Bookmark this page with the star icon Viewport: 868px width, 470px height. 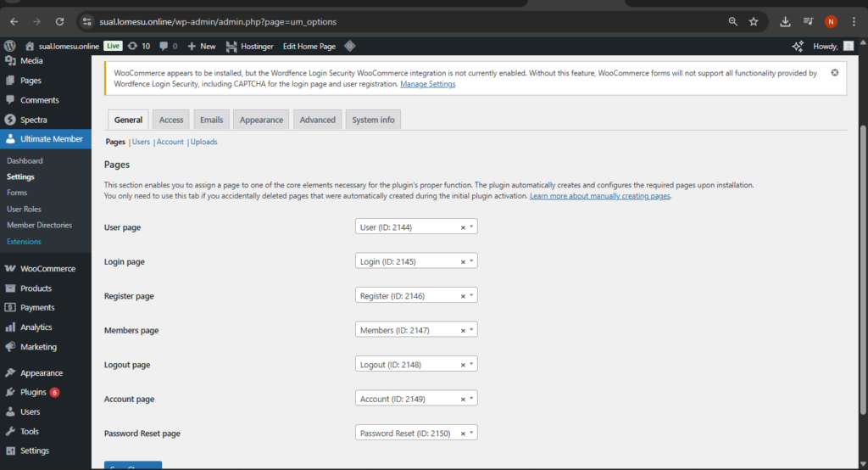753,21
